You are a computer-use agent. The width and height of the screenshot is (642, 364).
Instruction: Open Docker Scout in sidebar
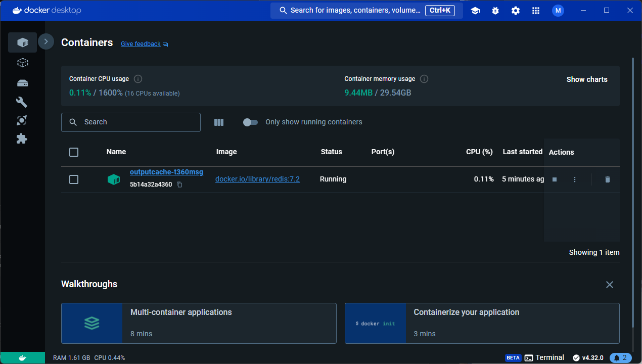click(x=22, y=120)
